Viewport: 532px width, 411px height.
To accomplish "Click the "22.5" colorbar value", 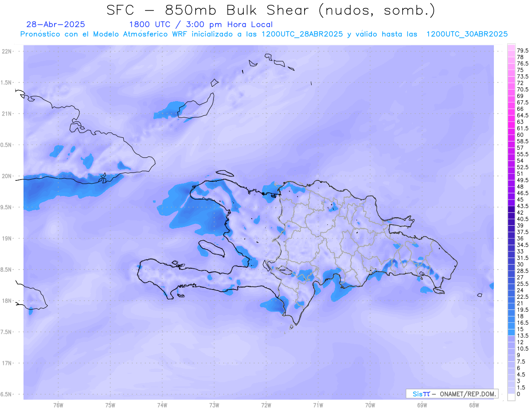I will 523,297.
